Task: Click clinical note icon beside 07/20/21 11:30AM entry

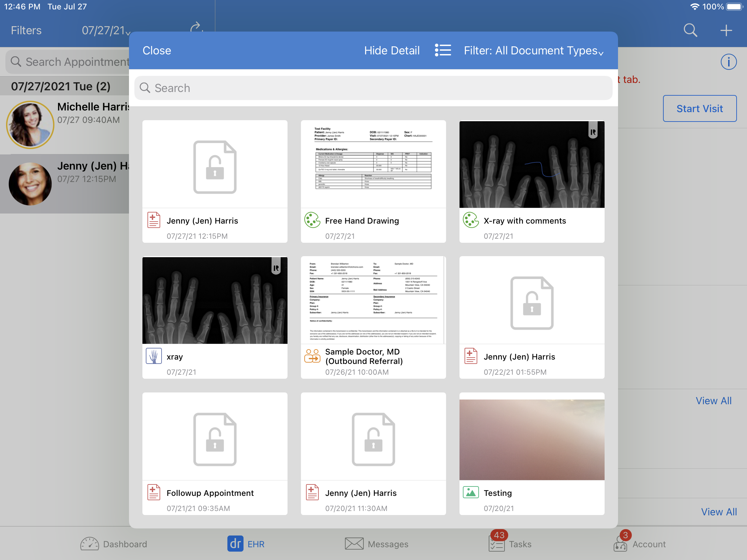Action: (312, 492)
